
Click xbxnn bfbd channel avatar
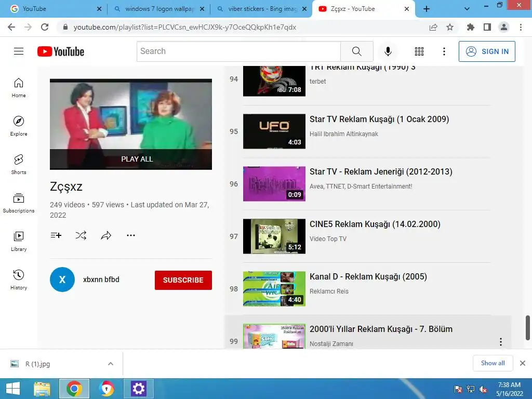point(62,280)
